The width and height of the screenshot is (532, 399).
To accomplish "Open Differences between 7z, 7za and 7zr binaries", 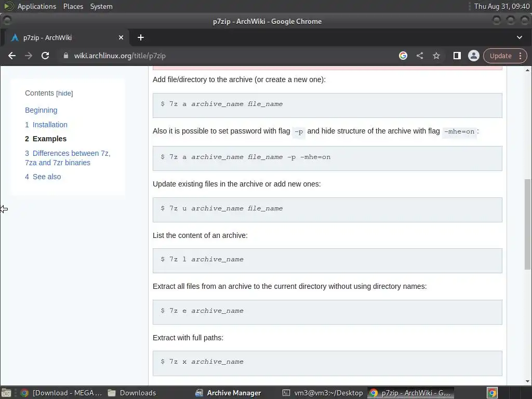I will click(68, 158).
